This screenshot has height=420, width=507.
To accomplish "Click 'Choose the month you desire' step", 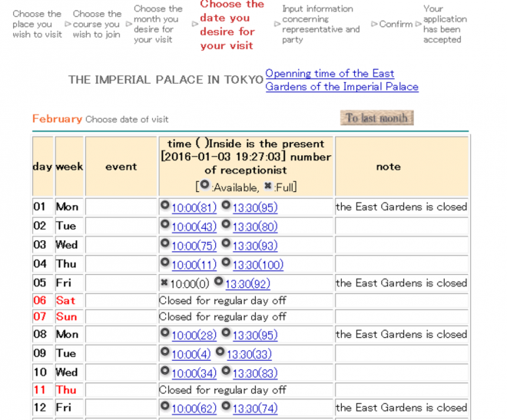I will 158,25.
